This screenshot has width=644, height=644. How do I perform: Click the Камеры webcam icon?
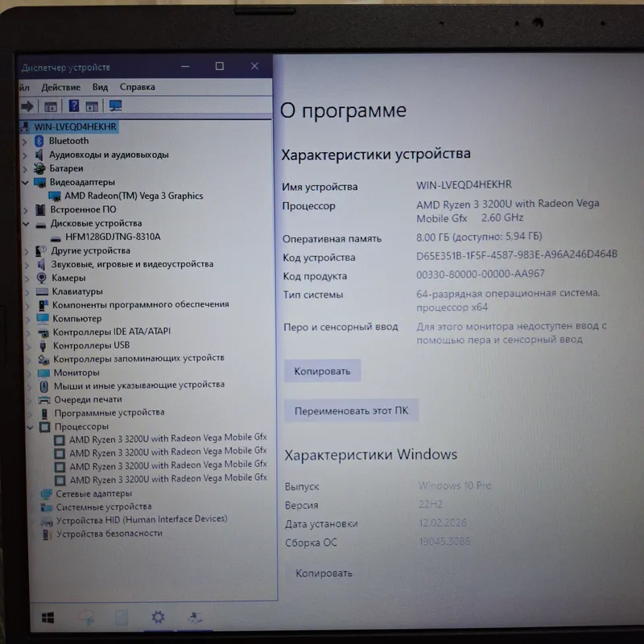point(42,278)
